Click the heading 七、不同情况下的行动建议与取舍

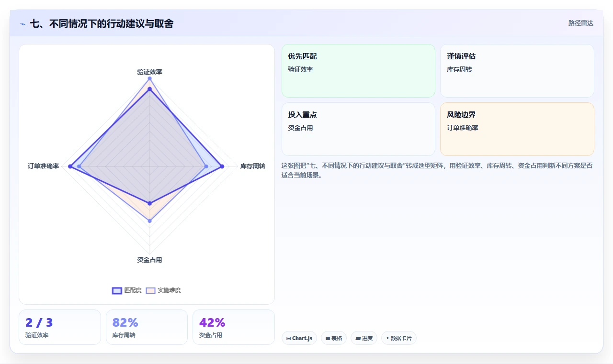coord(102,23)
